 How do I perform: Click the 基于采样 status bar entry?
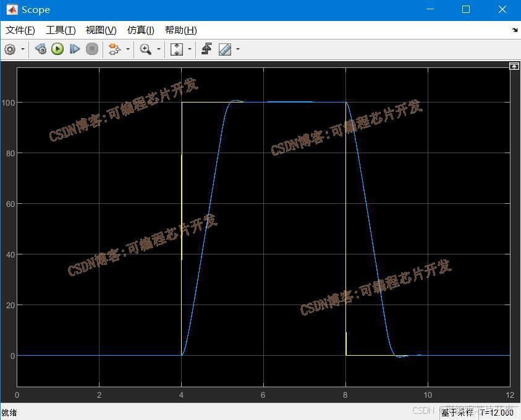[457, 413]
